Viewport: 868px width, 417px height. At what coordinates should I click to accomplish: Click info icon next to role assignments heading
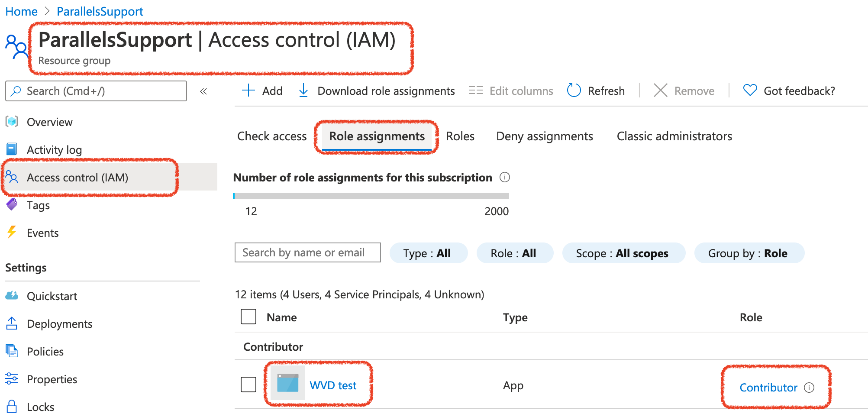point(505,178)
